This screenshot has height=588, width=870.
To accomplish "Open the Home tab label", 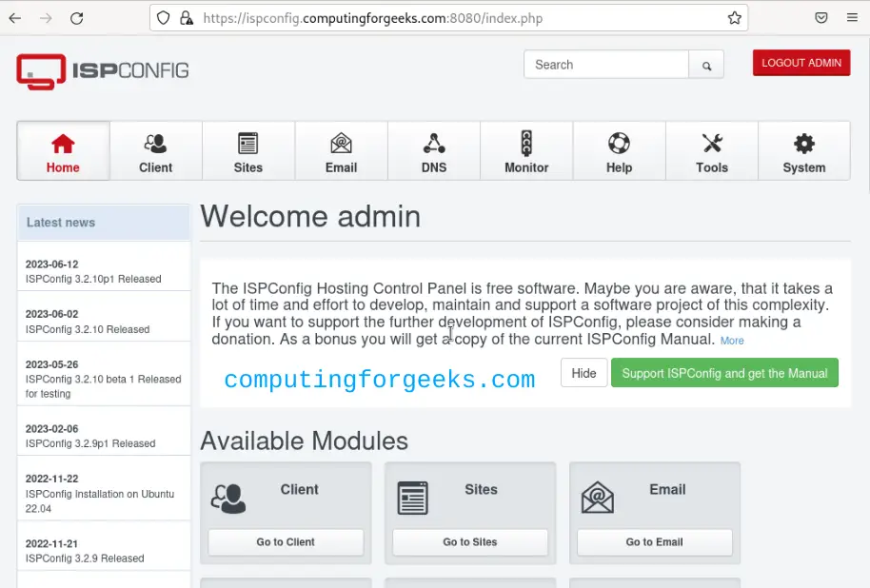I will (x=63, y=167).
